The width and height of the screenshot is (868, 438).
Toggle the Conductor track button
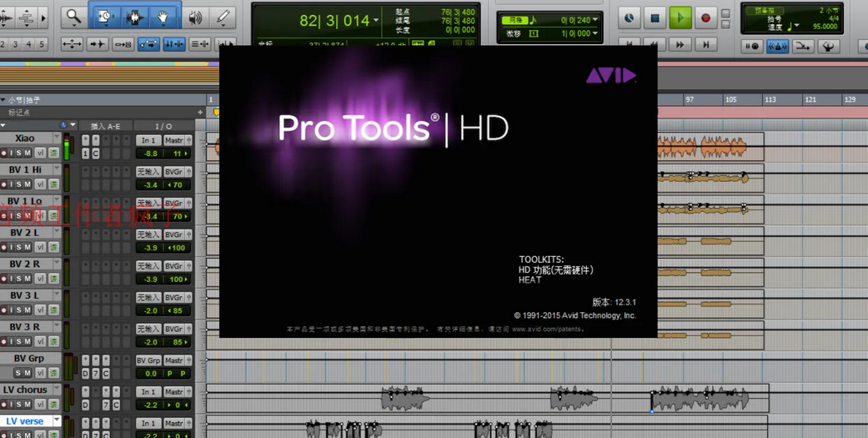tap(828, 47)
